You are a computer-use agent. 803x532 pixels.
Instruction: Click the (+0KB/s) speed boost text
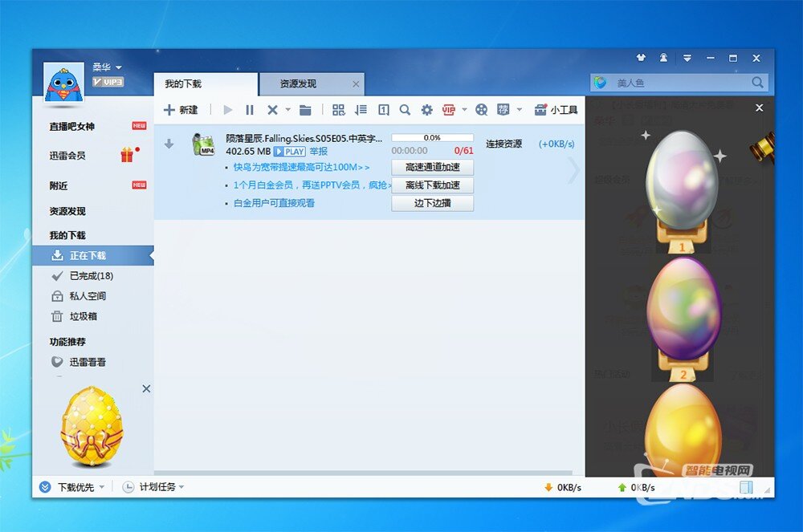[556, 144]
